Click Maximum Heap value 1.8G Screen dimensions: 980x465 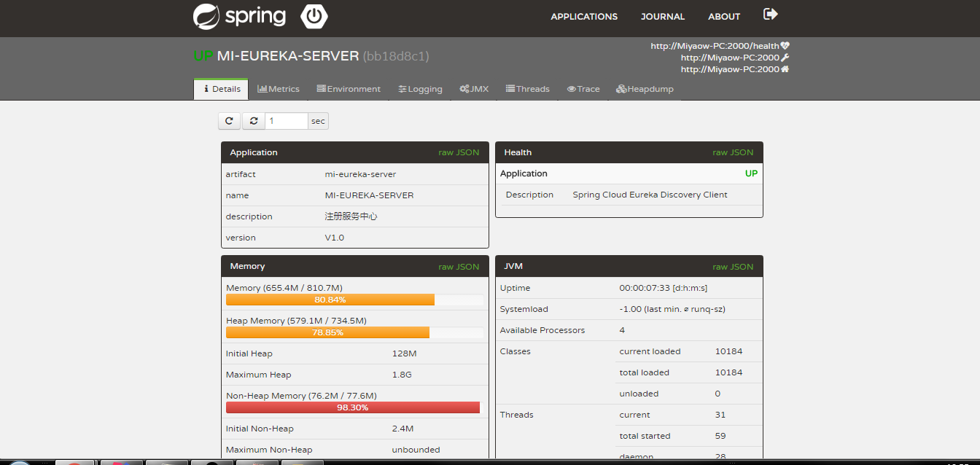[x=402, y=375]
